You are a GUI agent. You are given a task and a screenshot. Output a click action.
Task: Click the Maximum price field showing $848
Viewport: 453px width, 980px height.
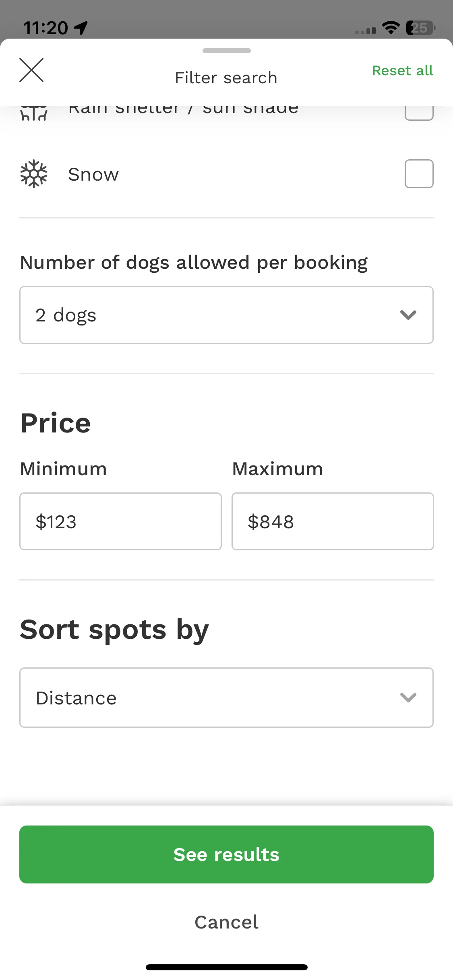click(x=333, y=521)
